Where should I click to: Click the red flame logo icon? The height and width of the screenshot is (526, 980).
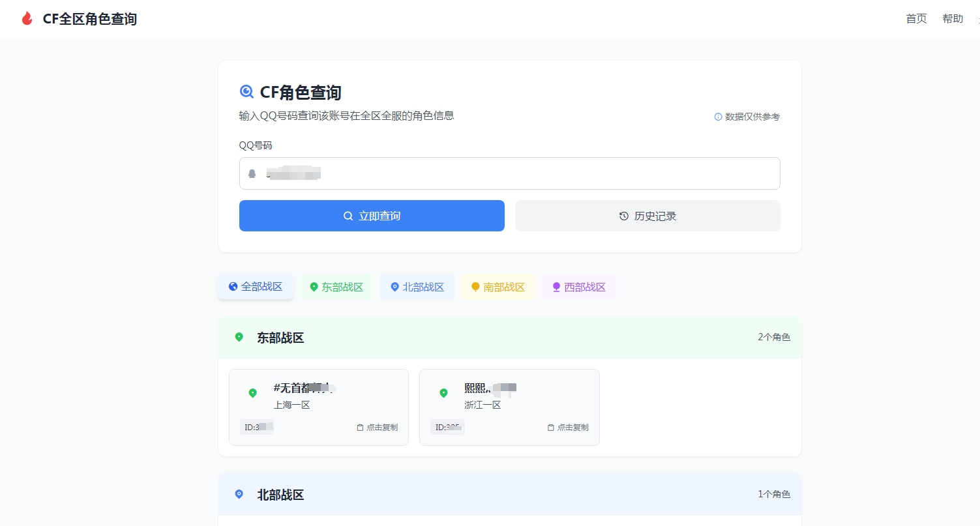click(27, 18)
